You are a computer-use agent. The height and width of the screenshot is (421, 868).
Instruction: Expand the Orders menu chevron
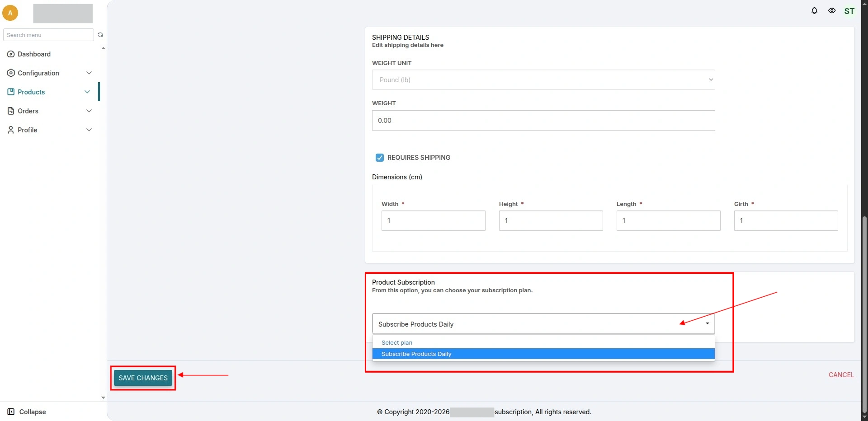[x=89, y=111]
